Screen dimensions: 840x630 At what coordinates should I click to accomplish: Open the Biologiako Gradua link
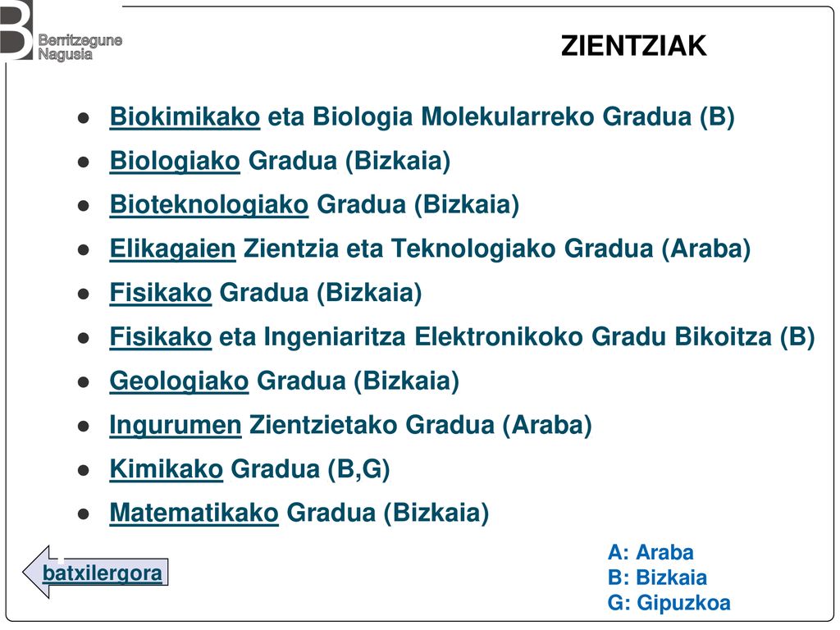(175, 162)
